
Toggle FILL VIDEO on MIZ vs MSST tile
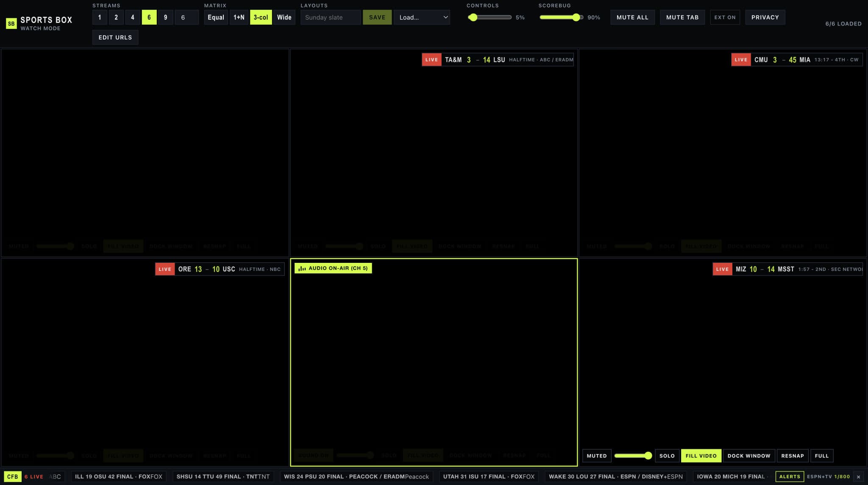tap(701, 456)
